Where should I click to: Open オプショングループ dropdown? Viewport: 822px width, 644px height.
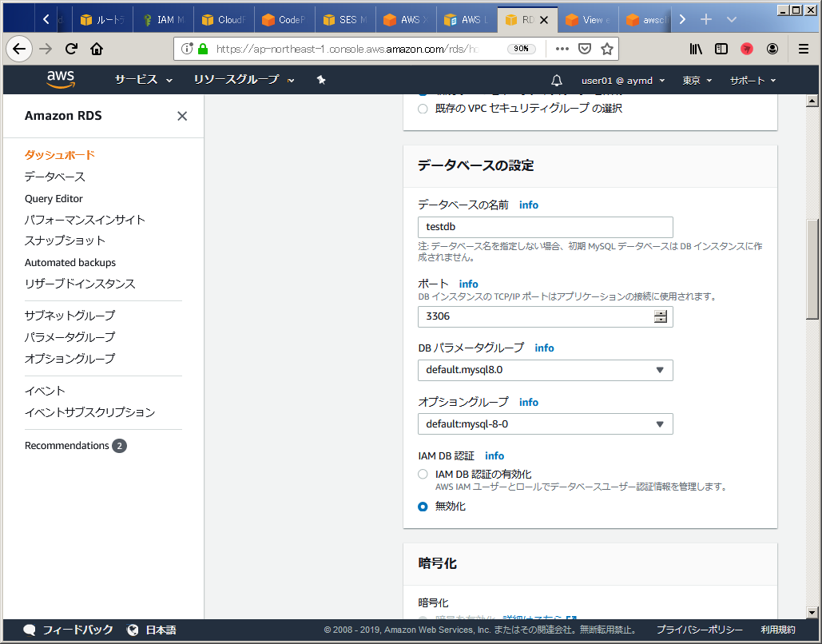(x=545, y=424)
